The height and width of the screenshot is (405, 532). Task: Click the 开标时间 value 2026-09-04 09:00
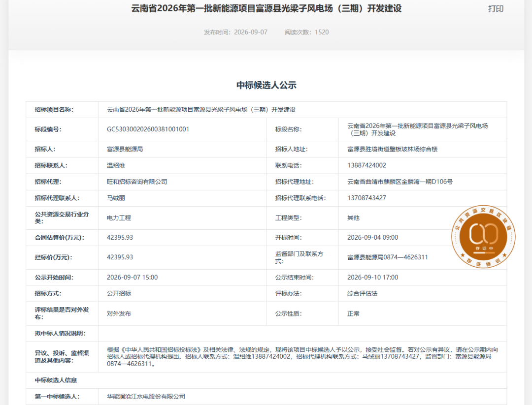(372, 238)
